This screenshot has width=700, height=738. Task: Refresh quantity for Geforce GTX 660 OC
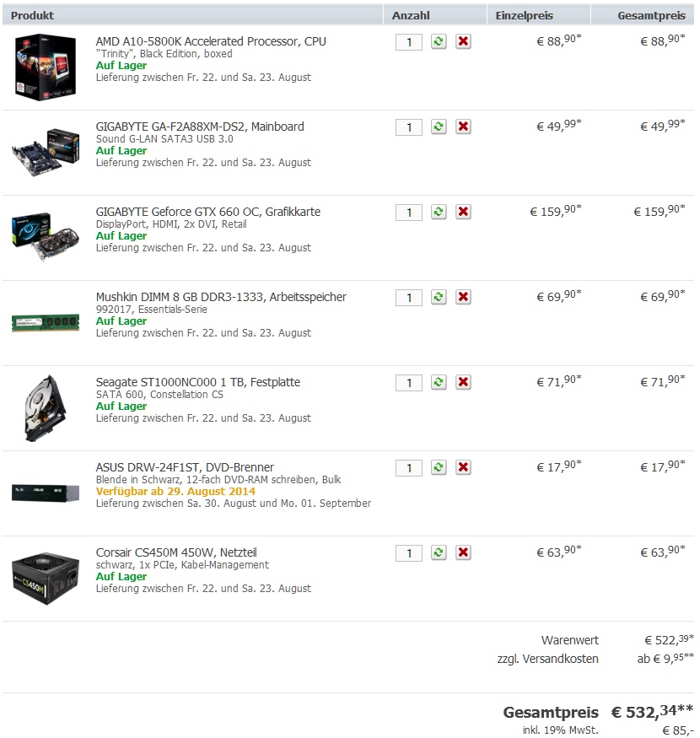(439, 212)
